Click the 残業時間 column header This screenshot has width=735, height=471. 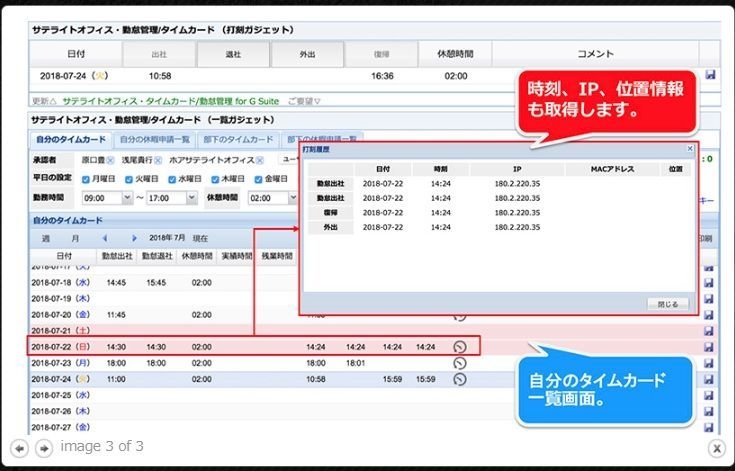[x=277, y=256]
